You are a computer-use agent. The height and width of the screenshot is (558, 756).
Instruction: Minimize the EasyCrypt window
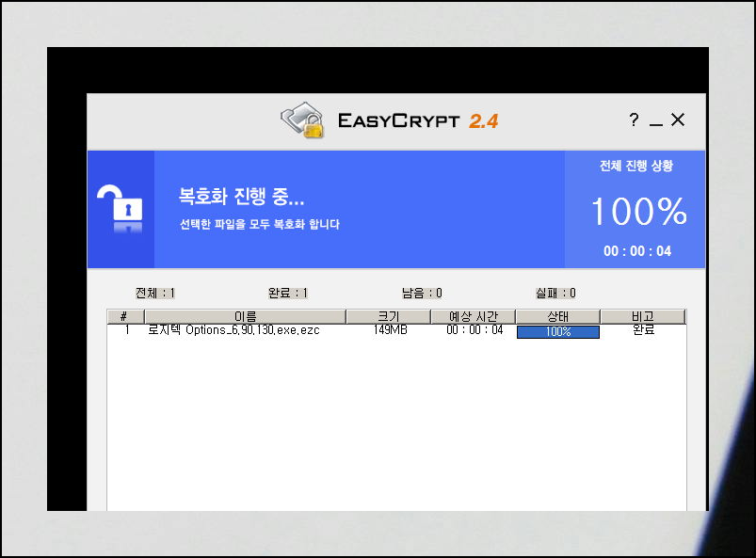[x=655, y=123]
